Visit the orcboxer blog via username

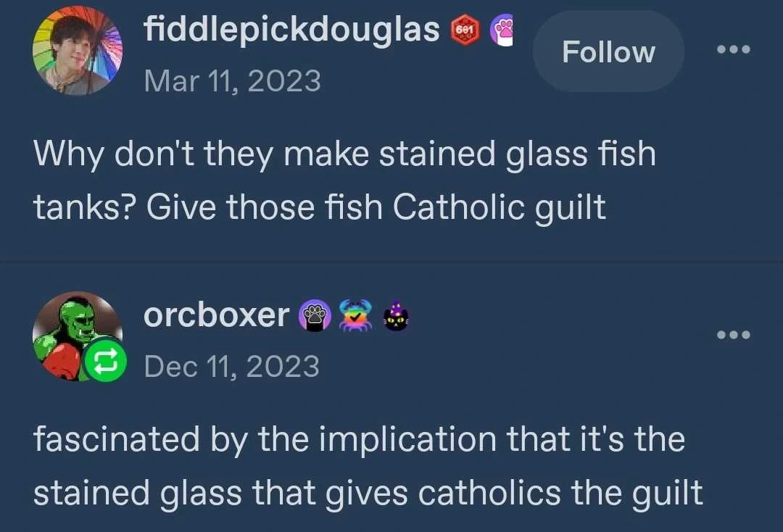(216, 315)
